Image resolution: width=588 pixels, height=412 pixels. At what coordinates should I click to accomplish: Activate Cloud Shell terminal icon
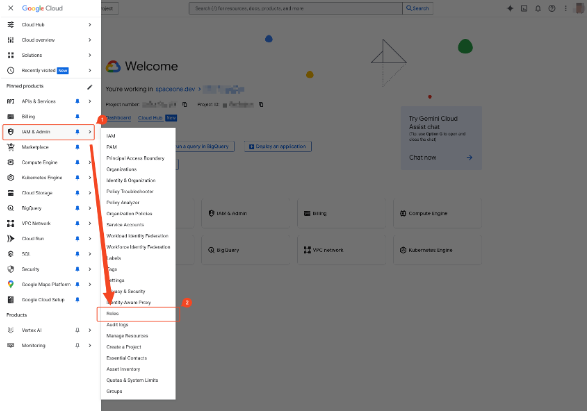coord(524,8)
